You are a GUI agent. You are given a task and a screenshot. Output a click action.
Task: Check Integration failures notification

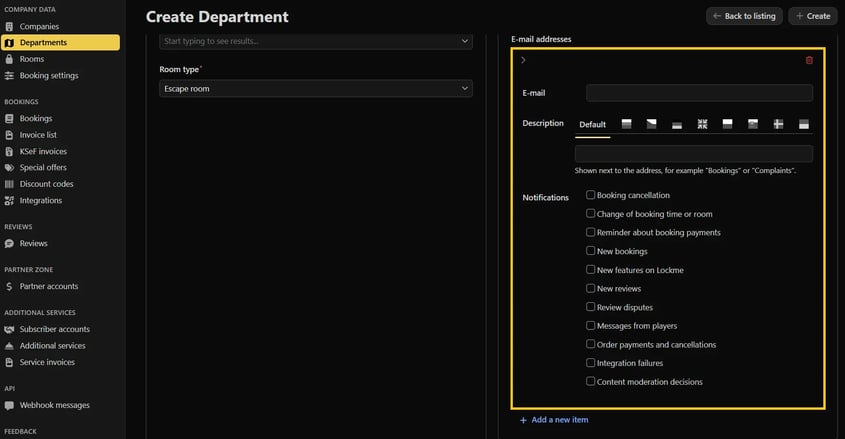click(591, 363)
